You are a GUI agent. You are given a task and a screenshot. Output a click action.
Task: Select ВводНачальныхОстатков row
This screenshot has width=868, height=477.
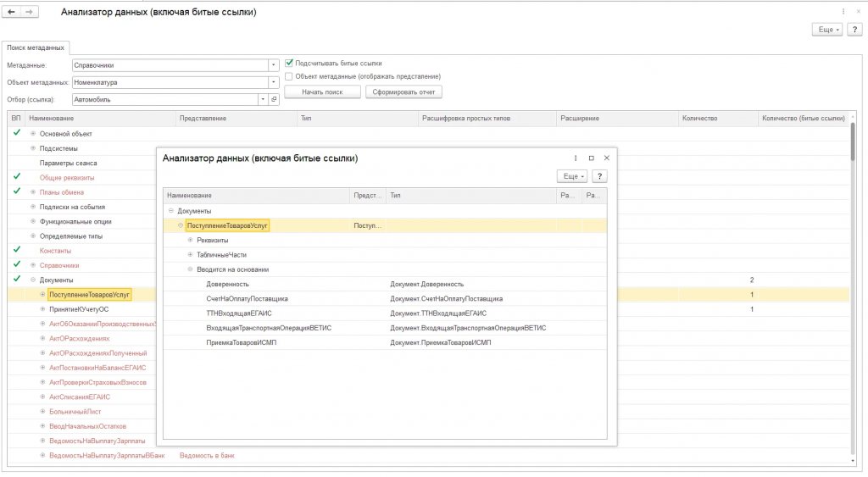(x=87, y=427)
